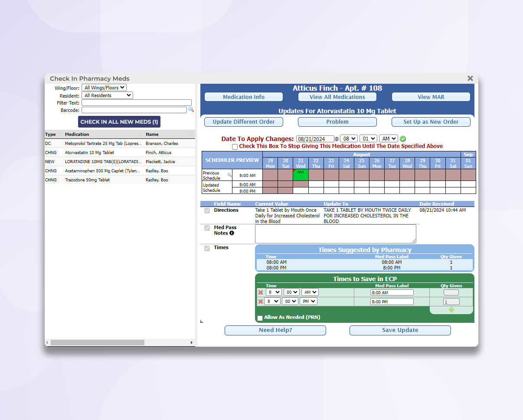Click Set Up as New Order
This screenshot has width=523, height=420.
click(x=431, y=121)
